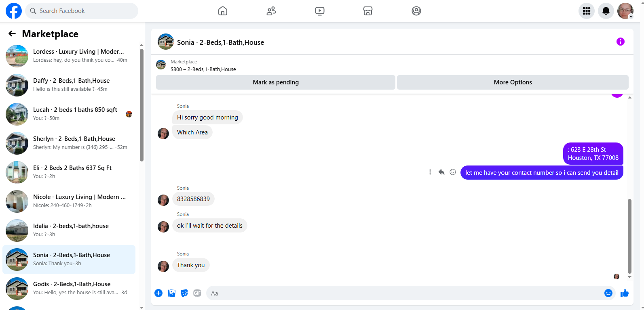Open conversation information purple icon
The image size is (644, 310).
[621, 42]
